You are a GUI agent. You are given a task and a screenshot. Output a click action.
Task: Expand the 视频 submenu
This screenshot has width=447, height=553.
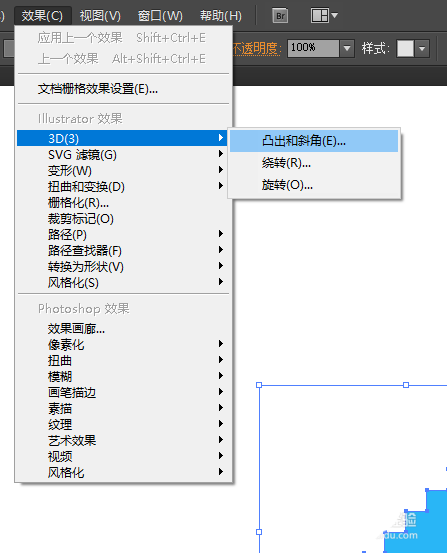pyautogui.click(x=123, y=456)
